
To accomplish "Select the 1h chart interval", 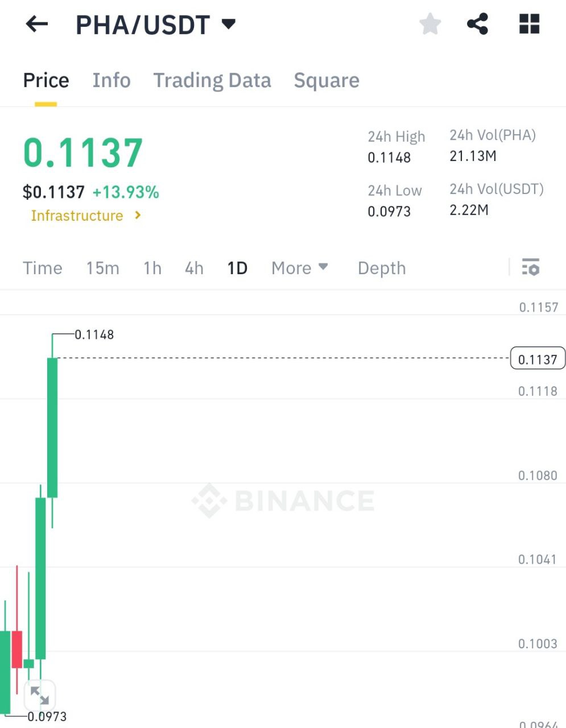I will coord(152,268).
